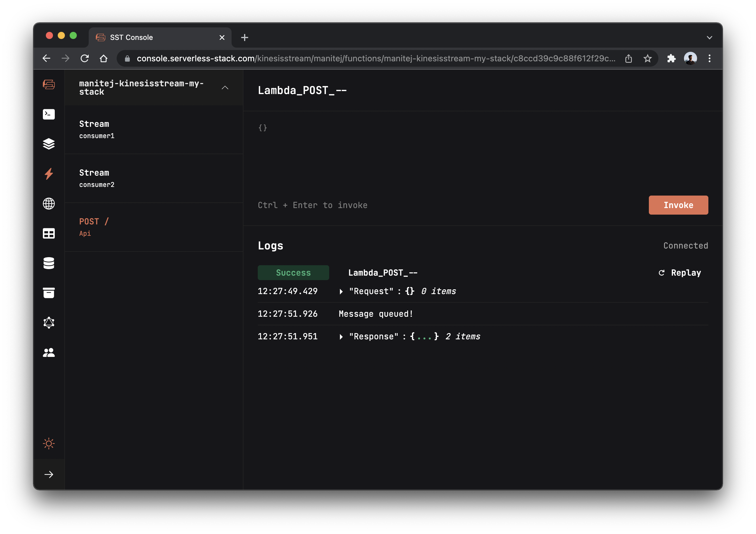
Task: Collapse the manitej-kinesisstream-my-stack section
Action: click(225, 88)
